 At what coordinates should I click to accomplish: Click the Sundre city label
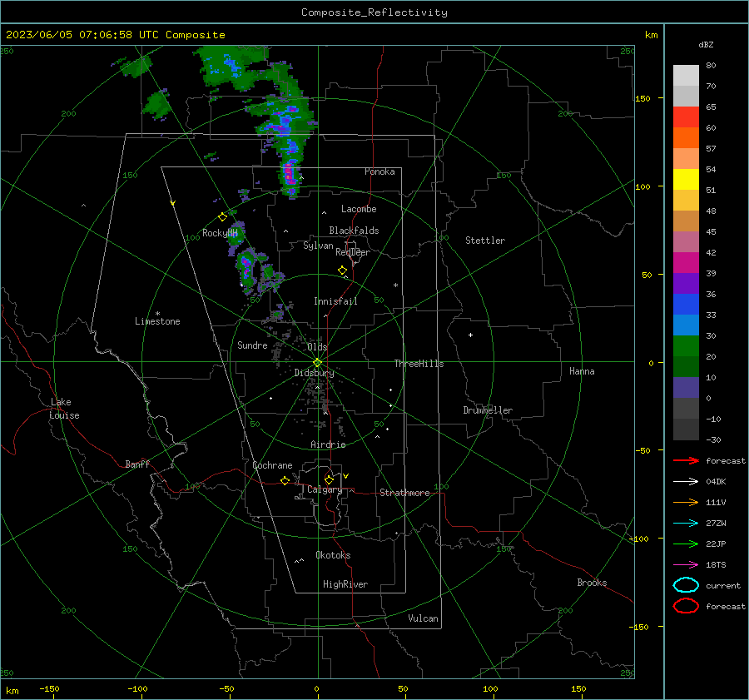pos(252,345)
